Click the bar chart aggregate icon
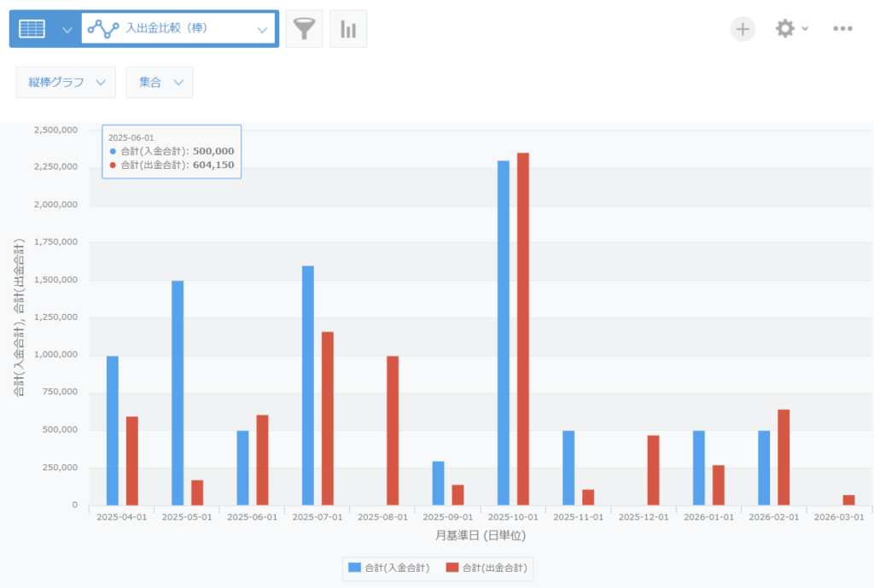 pyautogui.click(x=348, y=29)
